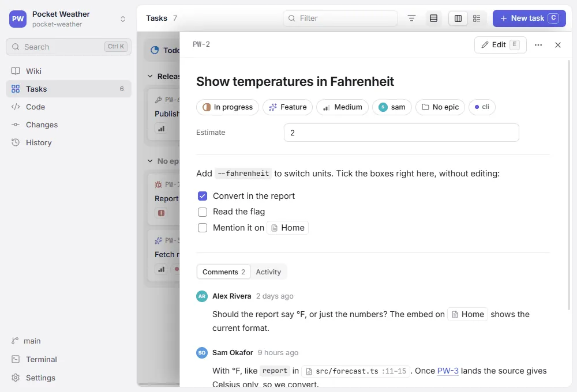Click the red urgent priority icon on Report card

click(161, 213)
